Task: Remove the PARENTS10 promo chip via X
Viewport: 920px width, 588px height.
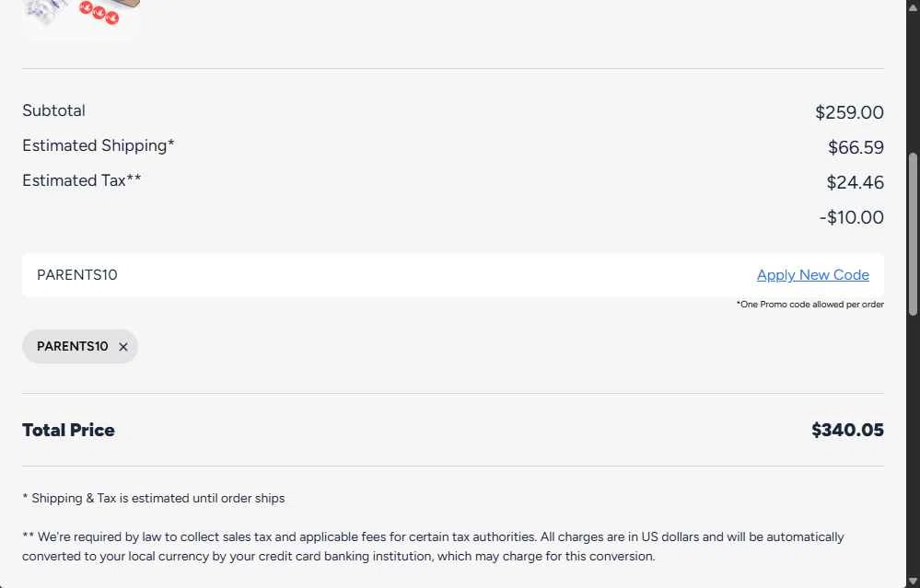Action: tap(123, 347)
